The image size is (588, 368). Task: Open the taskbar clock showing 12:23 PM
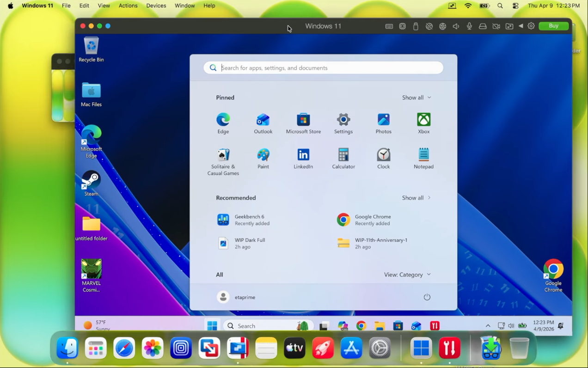coord(543,325)
